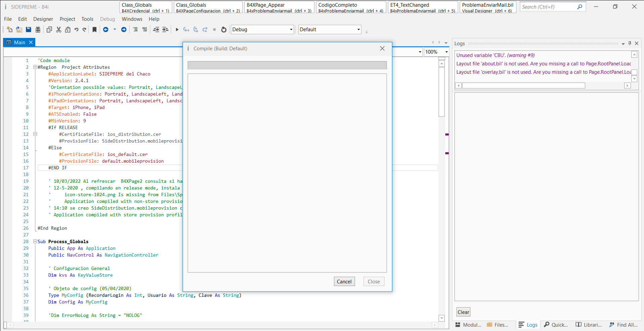This screenshot has height=331, width=644.
Task: Navigate backward with the blue left arrow
Action: pos(106,30)
